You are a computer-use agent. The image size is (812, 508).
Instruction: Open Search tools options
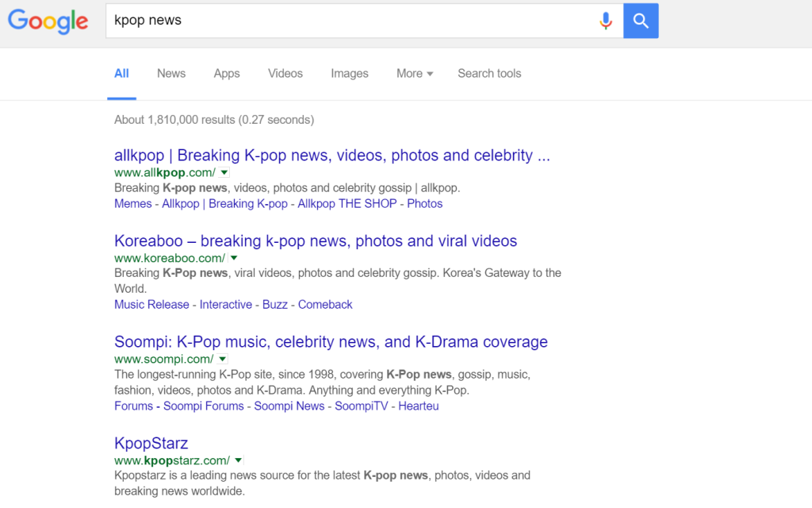point(489,74)
